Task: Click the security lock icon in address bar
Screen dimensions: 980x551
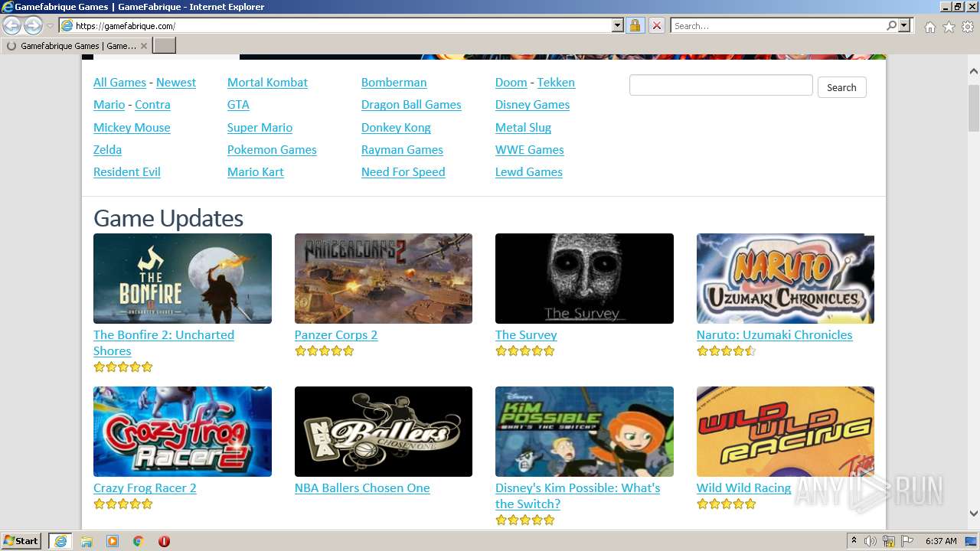Action: 635,25
